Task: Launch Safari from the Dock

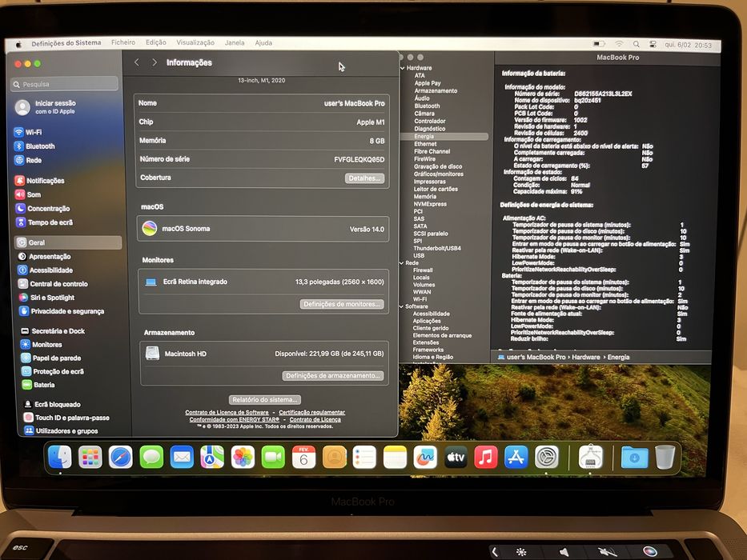Action: [121, 457]
